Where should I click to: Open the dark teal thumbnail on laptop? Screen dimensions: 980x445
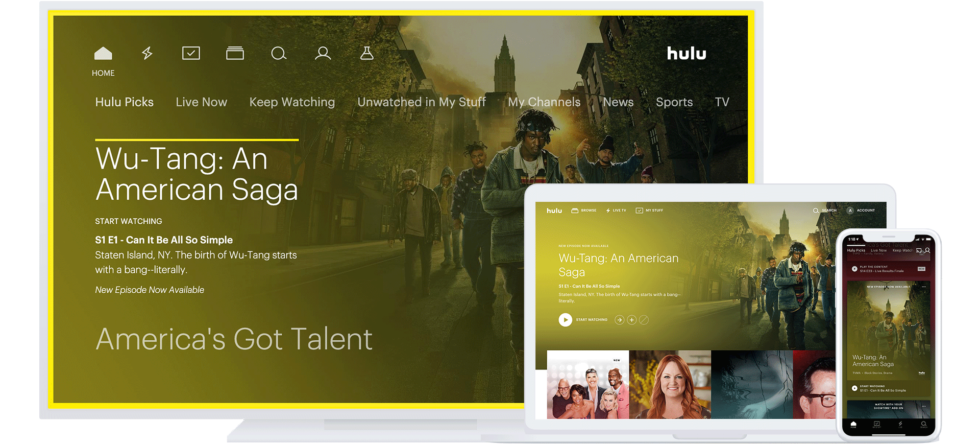point(752,385)
